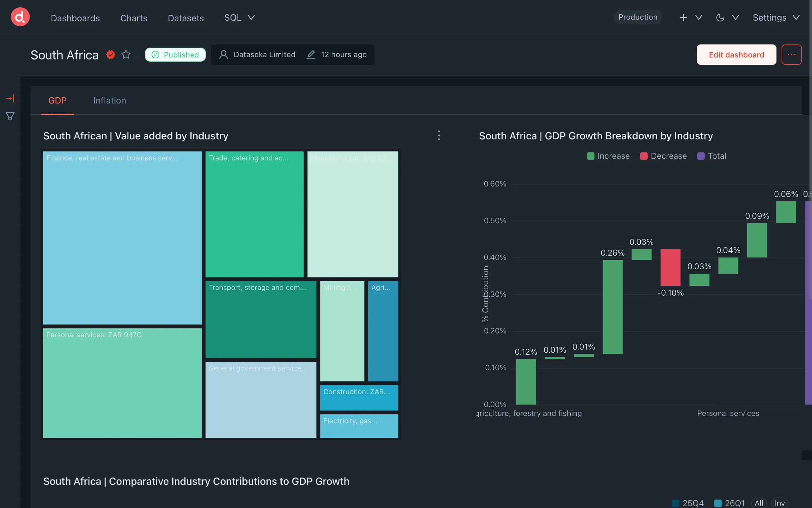Collapse the filter sidebar arrow icon
Image resolution: width=812 pixels, height=508 pixels.
tap(10, 98)
